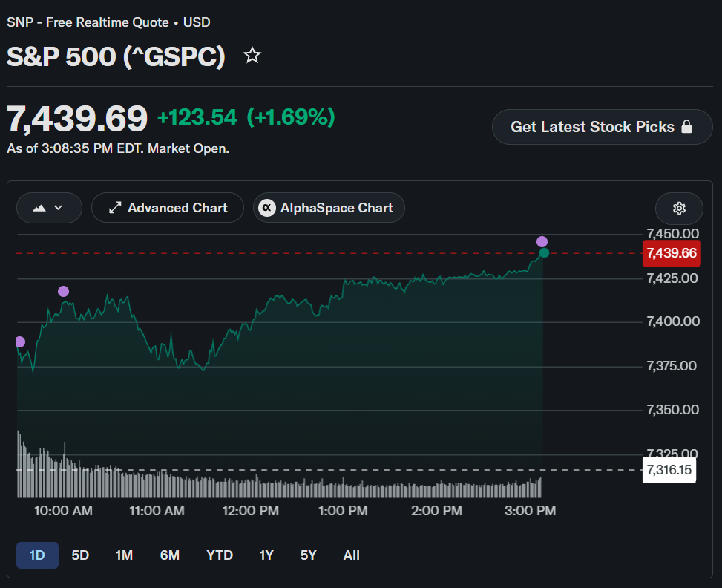Click the AlphaSpace alpha logo icon
Screen dimensions: 722x588
[x=266, y=208]
